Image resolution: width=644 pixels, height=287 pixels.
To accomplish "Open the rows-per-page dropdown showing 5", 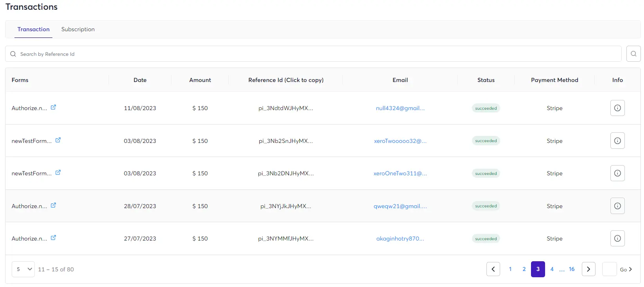I will pos(23,269).
